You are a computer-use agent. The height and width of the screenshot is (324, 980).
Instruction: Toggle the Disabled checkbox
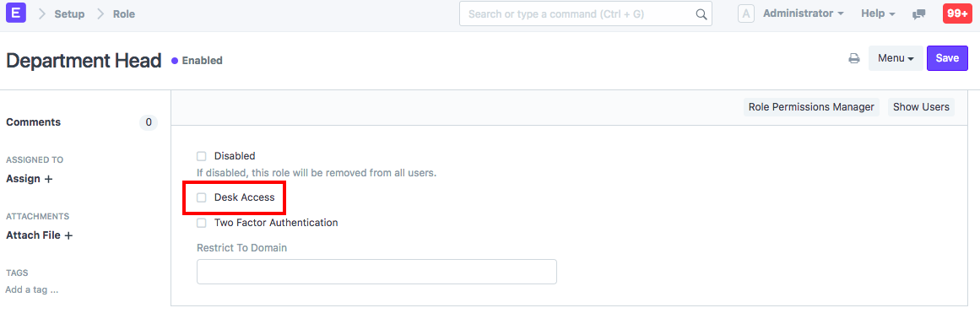(201, 156)
